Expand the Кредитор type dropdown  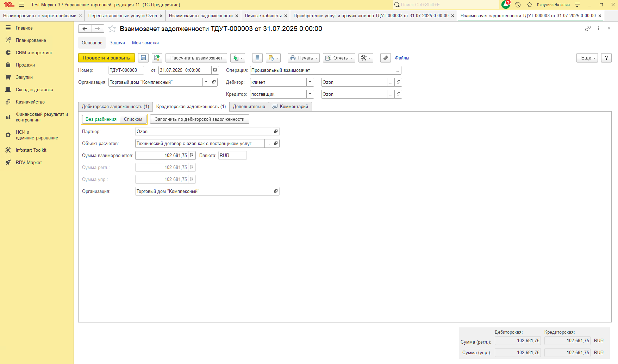310,94
